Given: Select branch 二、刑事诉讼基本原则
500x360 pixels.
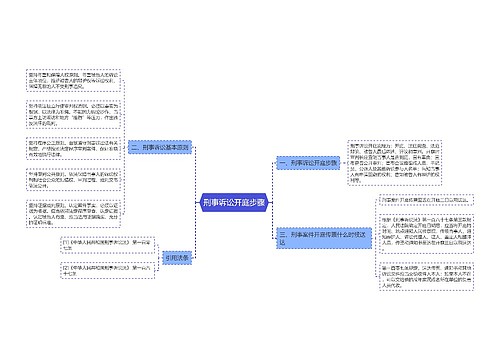Looking at the screenshot, I should 160,147.
